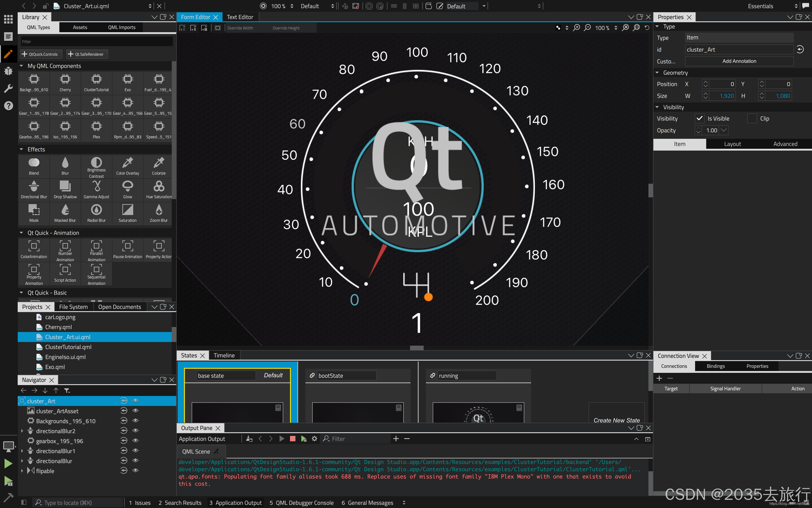Filter the Navigator tree items
The width and height of the screenshot is (812, 508).
[x=67, y=390]
